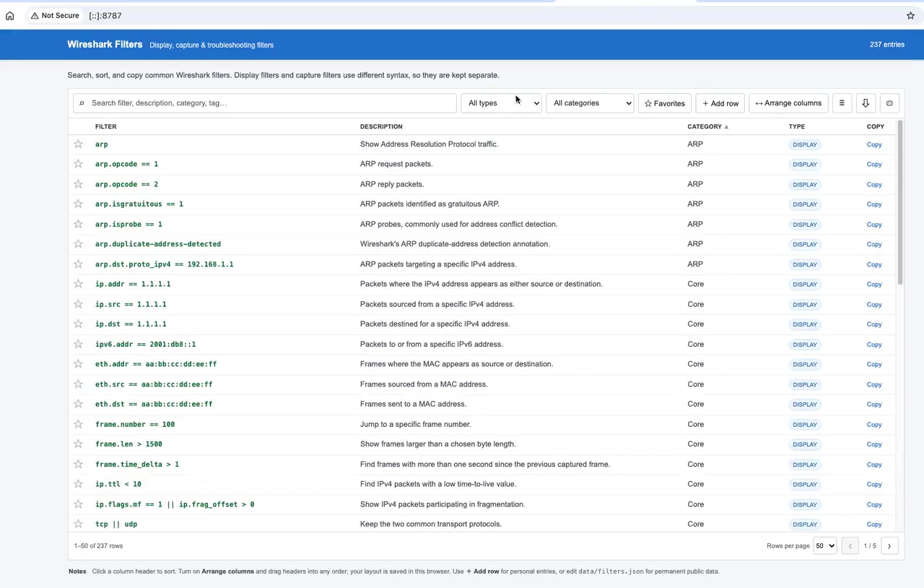Star the arp.opcode == 1 filter
This screenshot has width=924, height=588.
(78, 164)
